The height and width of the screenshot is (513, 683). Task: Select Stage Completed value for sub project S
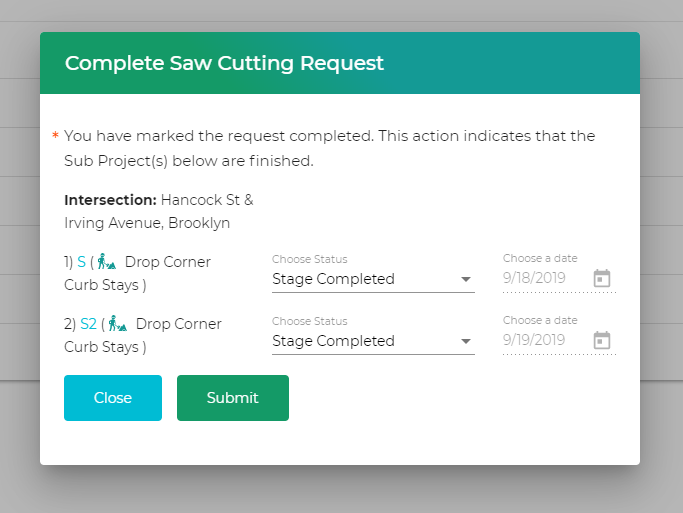tap(334, 279)
